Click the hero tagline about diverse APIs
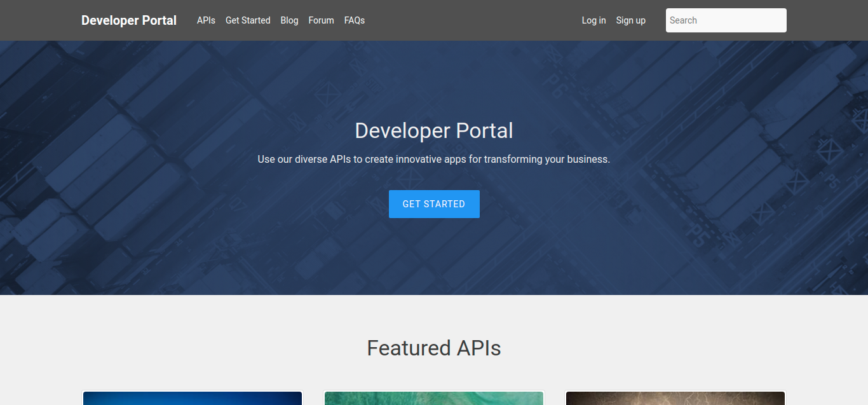 434,159
